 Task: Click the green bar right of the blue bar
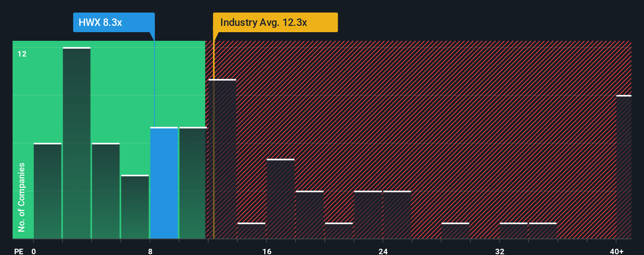[x=192, y=183]
